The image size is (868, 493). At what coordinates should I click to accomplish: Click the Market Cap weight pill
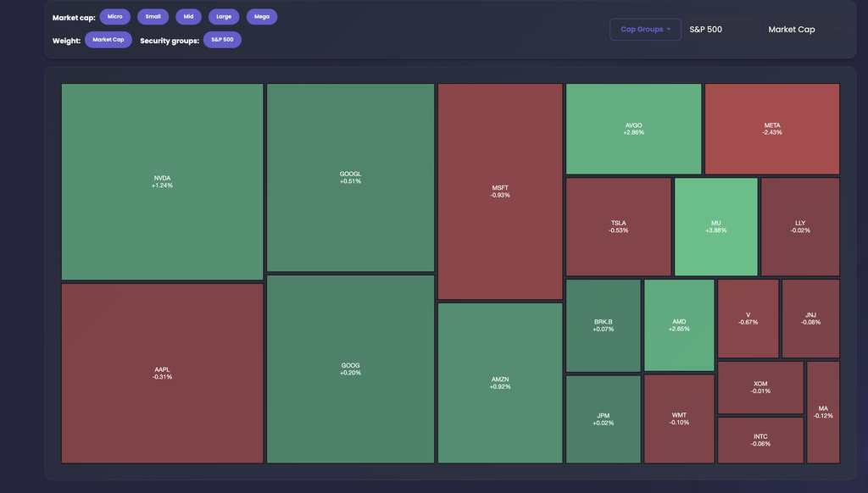(108, 40)
